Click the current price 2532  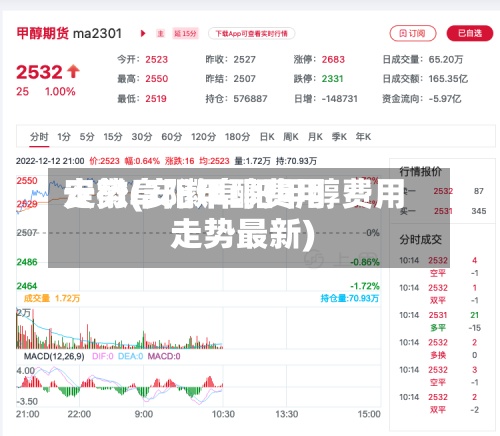pos(39,72)
